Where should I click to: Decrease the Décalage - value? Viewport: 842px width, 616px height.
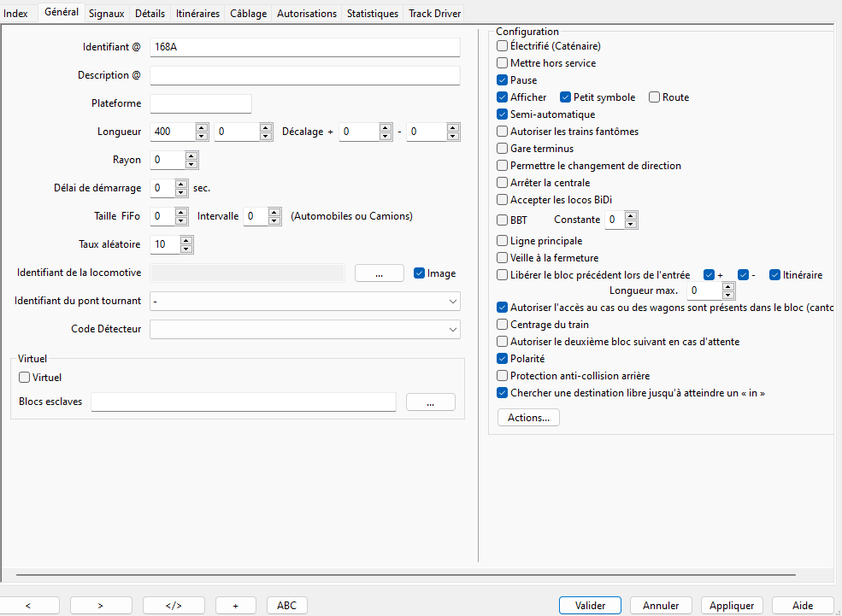click(453, 136)
